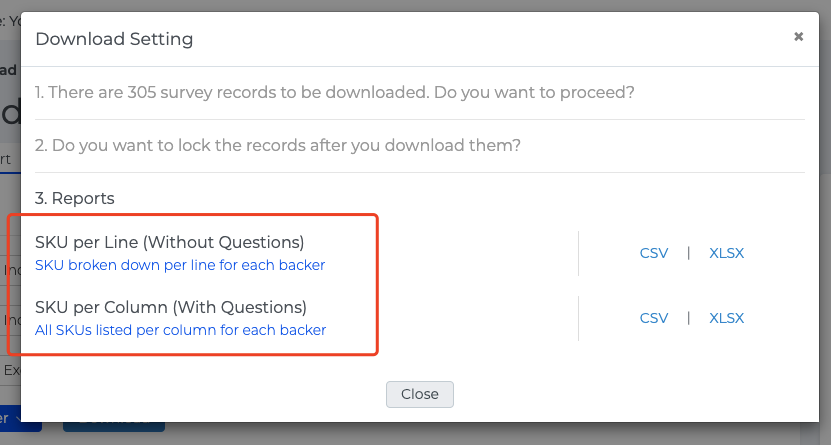Switch to the partially hidden tab at left edge
831x445 pixels.
click(8, 159)
